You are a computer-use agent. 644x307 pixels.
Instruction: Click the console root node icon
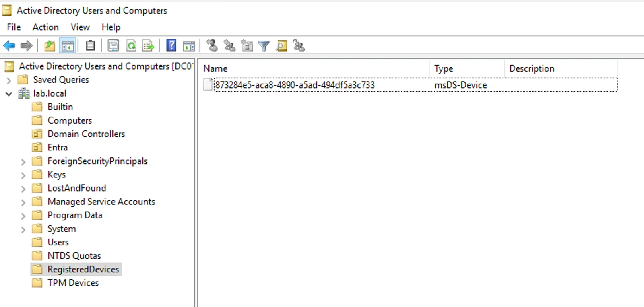click(9, 66)
